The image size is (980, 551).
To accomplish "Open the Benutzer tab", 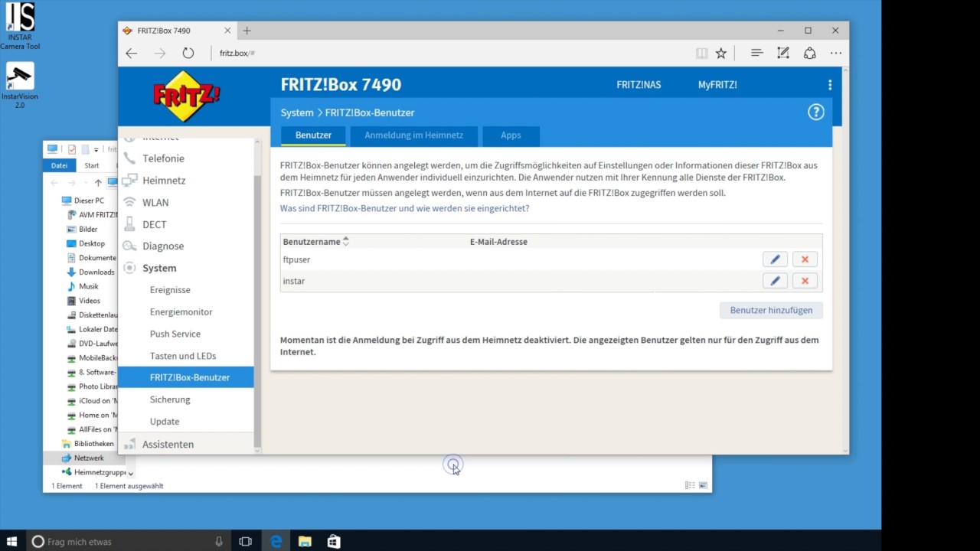I will point(313,135).
